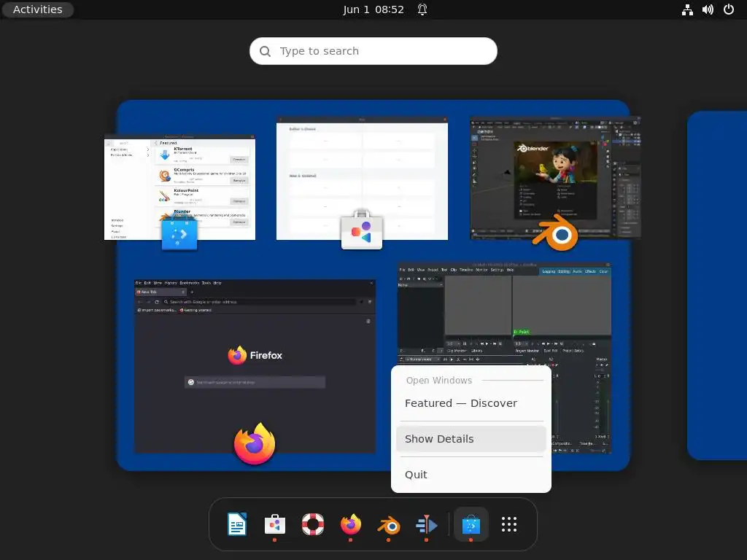Image resolution: width=747 pixels, height=560 pixels.
Task: Select the Firefox window thumbnail
Action: 255,367
